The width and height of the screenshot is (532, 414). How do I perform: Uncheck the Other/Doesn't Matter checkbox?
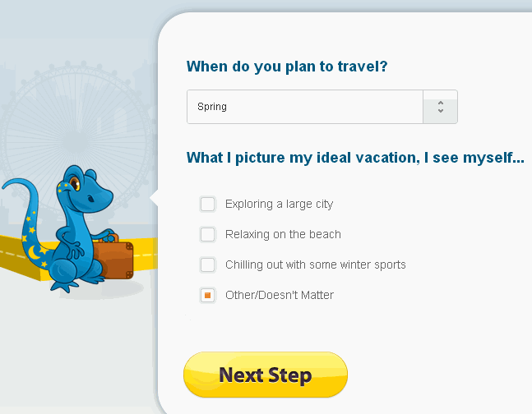(208, 295)
